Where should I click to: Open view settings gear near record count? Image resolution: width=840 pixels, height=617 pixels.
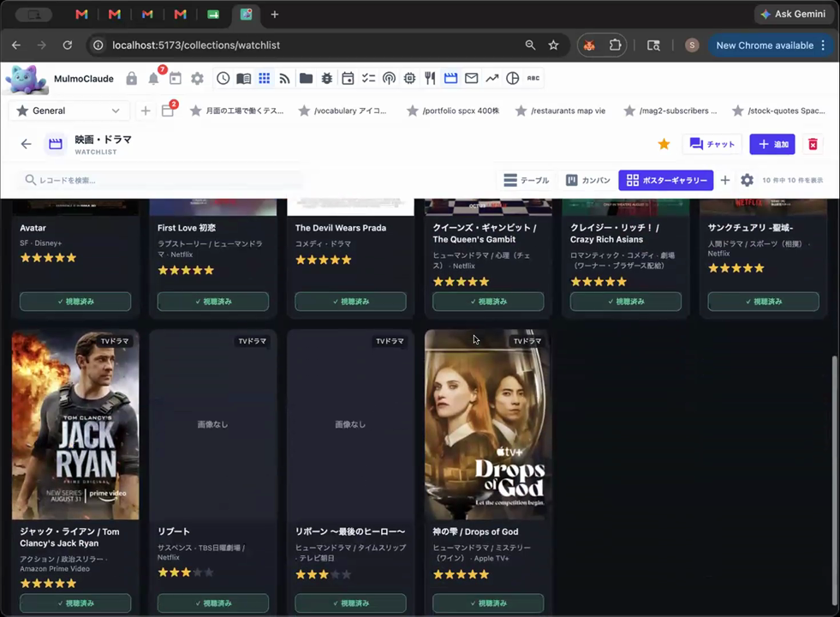747,180
